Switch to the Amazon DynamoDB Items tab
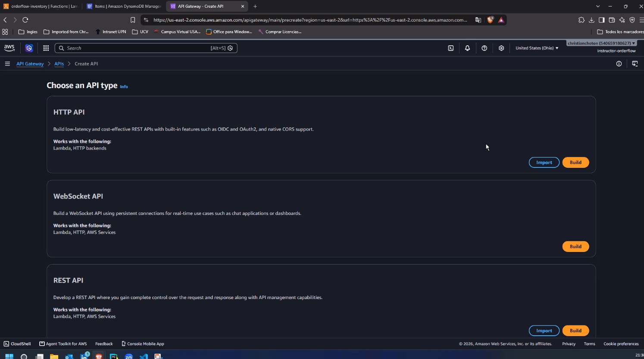This screenshot has height=359, width=644. pos(124,6)
